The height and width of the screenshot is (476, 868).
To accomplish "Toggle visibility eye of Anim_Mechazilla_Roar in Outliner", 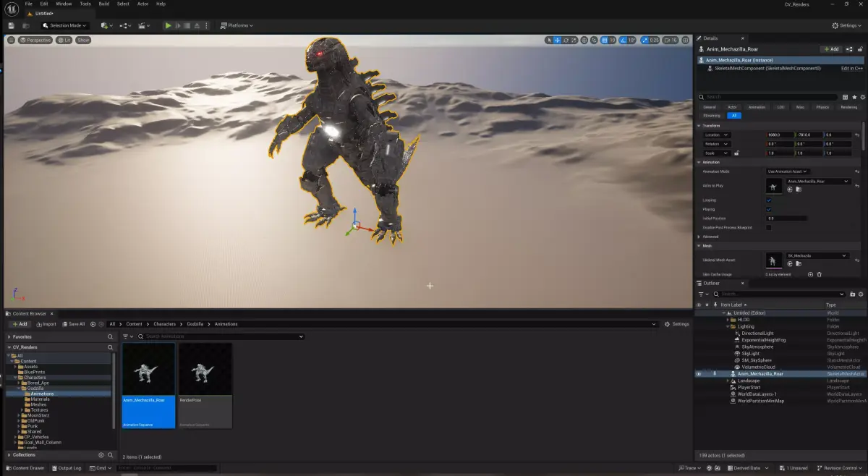I will pyautogui.click(x=699, y=374).
